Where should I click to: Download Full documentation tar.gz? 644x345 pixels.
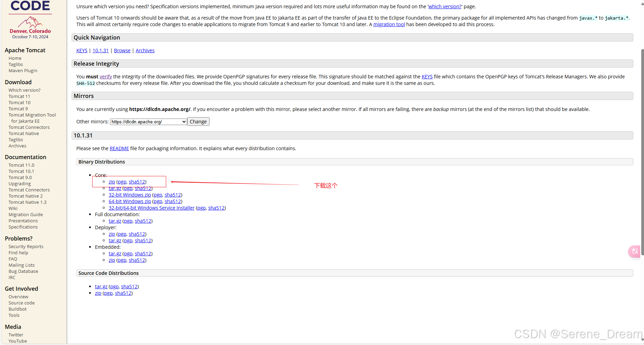coord(115,221)
